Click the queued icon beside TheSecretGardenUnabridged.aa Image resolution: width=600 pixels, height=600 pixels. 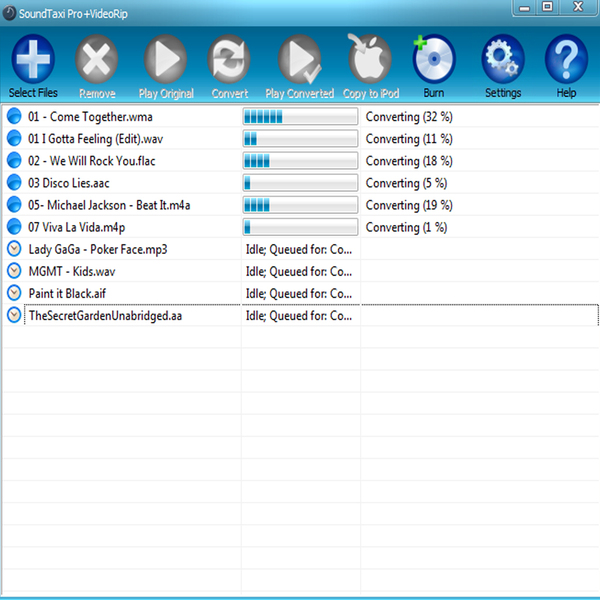[14, 315]
